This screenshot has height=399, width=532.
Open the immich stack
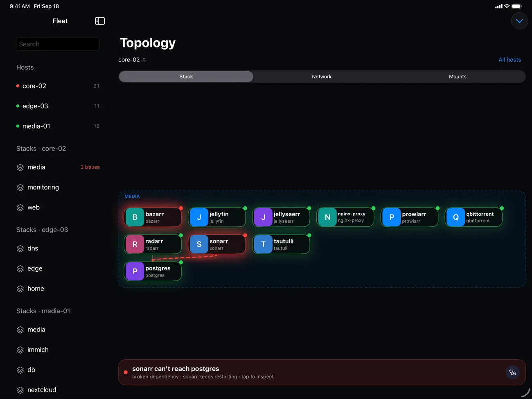[58, 349]
